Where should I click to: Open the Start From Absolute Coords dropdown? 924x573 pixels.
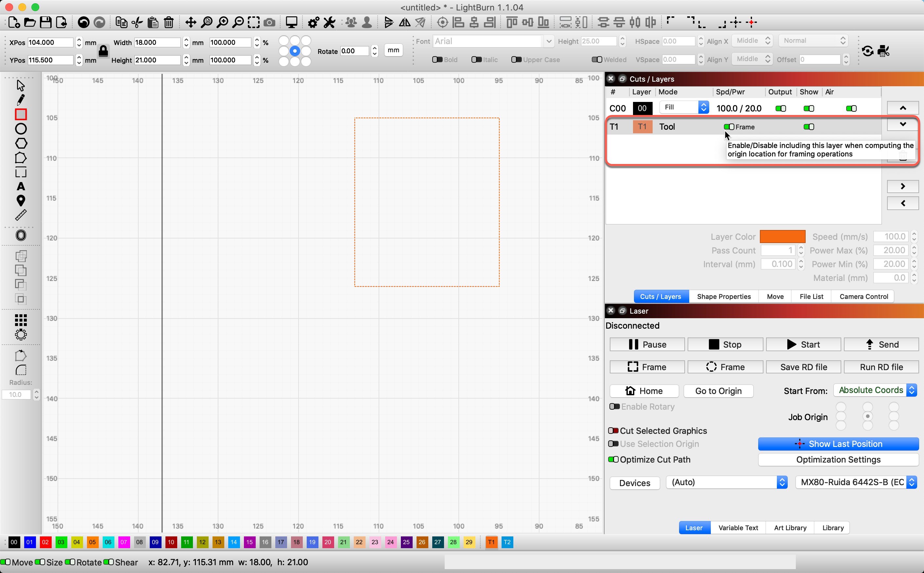875,390
